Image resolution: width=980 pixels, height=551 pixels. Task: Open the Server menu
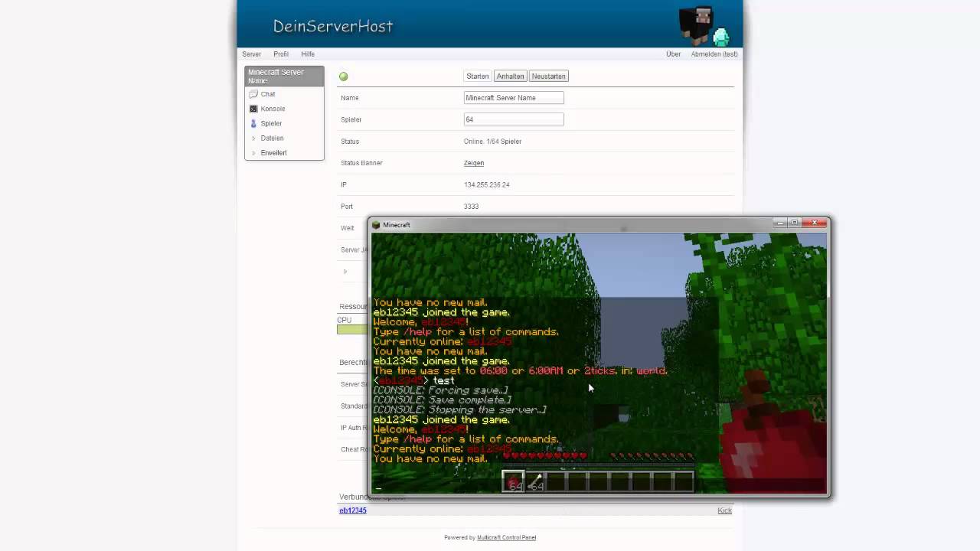coord(251,54)
